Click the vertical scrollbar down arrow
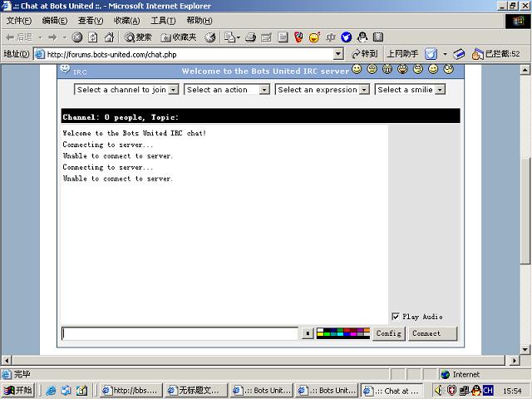The image size is (532, 399). click(x=525, y=349)
